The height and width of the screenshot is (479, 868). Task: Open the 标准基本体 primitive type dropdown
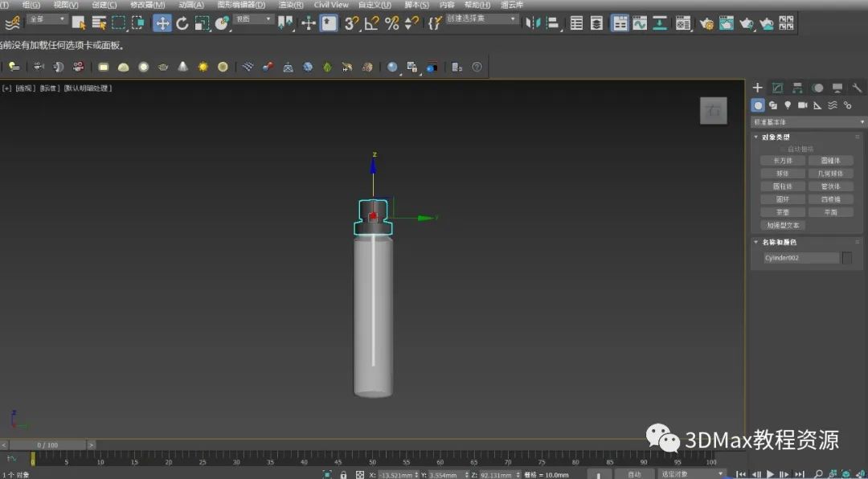click(809, 122)
